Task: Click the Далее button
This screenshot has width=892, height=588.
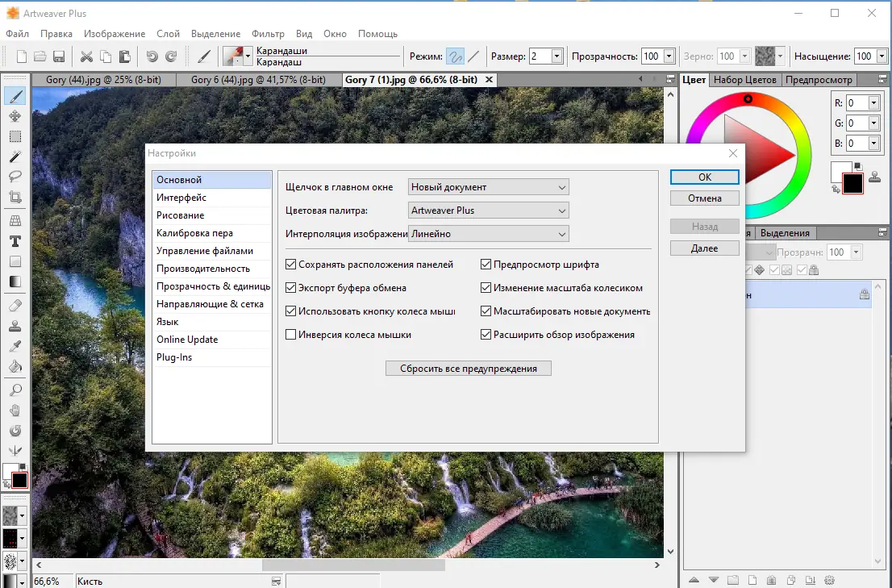Action: [705, 248]
